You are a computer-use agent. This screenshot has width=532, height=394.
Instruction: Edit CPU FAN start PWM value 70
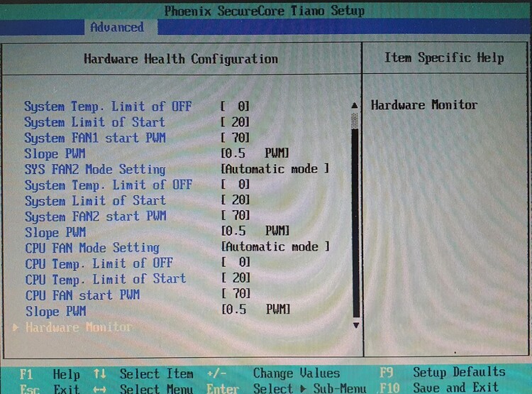click(x=236, y=293)
